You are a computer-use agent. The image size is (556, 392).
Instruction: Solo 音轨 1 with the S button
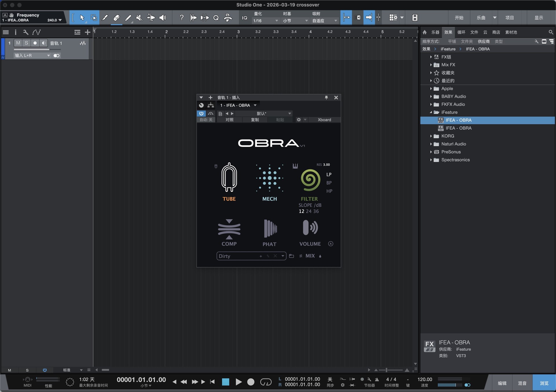point(26,43)
